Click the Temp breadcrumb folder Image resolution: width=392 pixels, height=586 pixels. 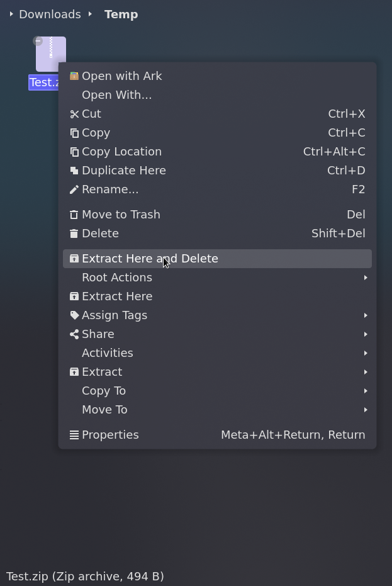coord(121,14)
